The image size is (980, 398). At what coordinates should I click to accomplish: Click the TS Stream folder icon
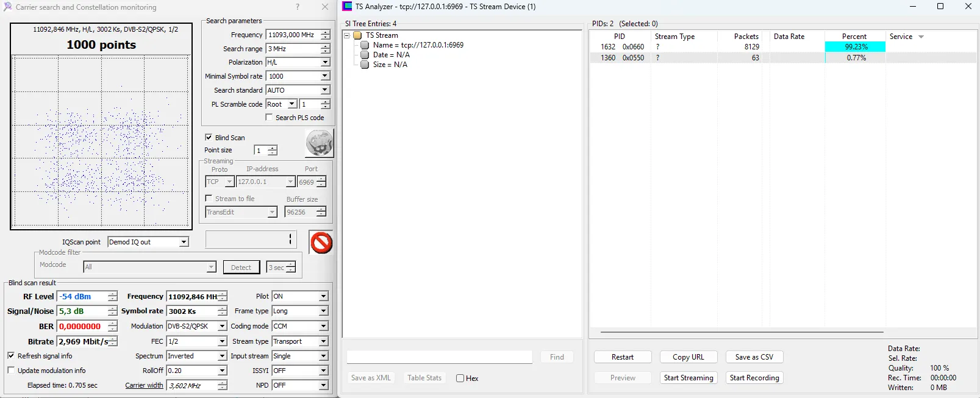coord(357,35)
